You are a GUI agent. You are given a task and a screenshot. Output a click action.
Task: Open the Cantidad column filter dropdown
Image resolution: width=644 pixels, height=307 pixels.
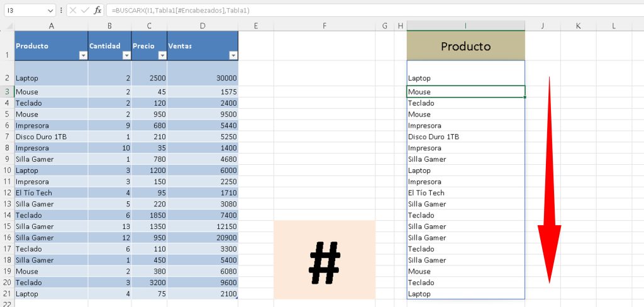pos(126,55)
